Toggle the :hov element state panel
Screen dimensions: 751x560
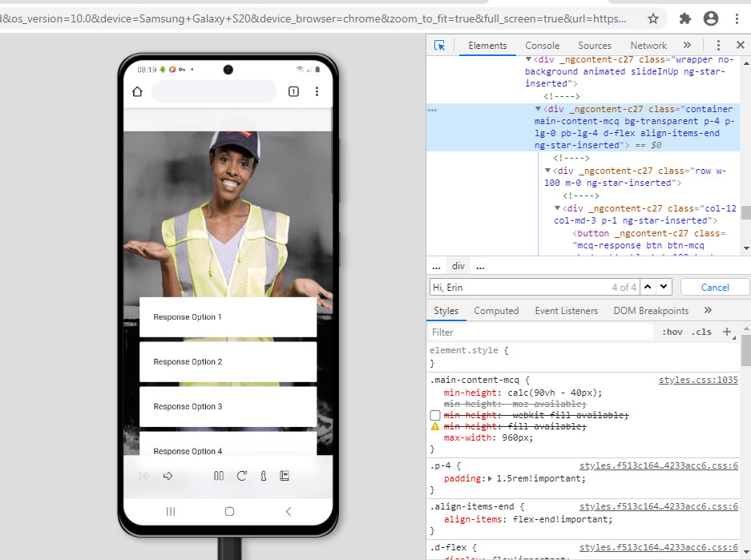pyautogui.click(x=672, y=332)
